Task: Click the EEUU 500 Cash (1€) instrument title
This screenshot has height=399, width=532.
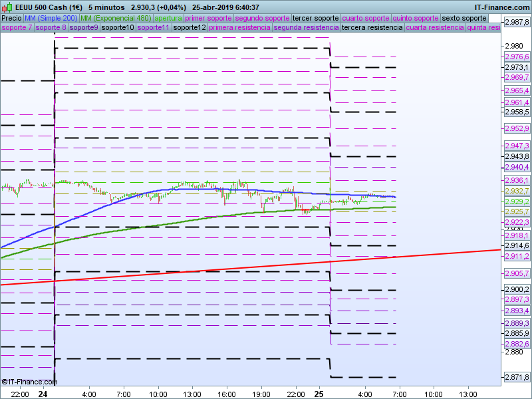Action: (x=49, y=7)
